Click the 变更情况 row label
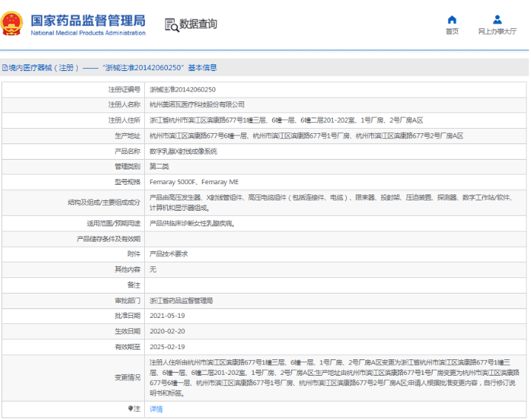 [x=127, y=378]
